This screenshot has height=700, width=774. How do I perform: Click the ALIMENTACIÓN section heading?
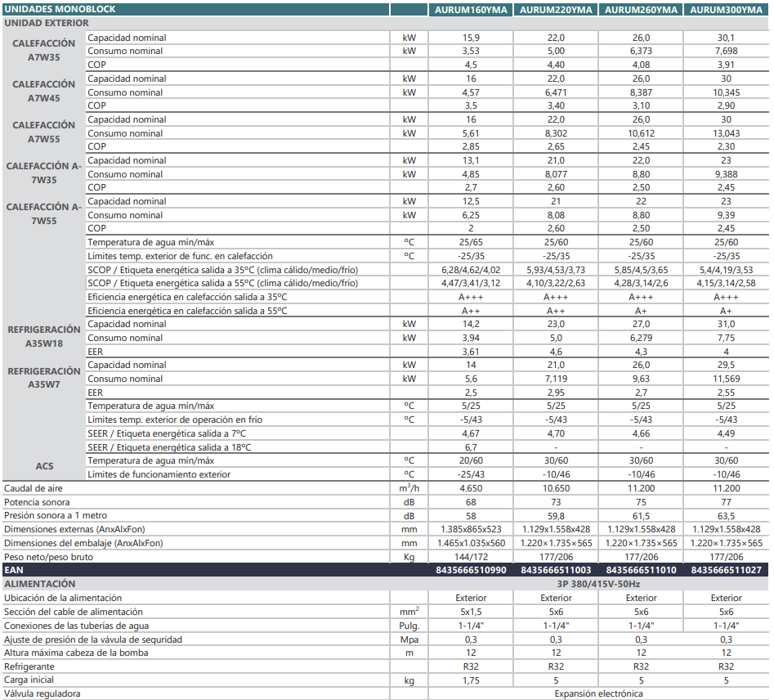pyautogui.click(x=40, y=584)
